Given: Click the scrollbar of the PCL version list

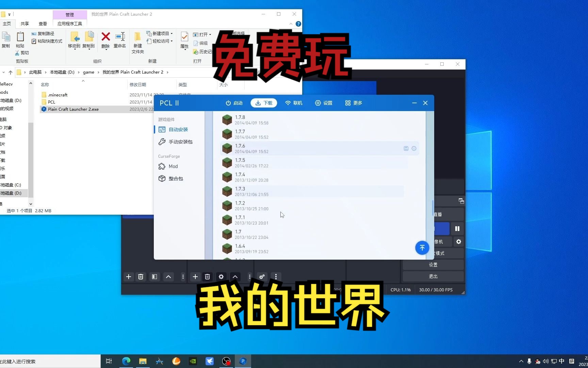Looking at the screenshot, I should tap(433, 208).
